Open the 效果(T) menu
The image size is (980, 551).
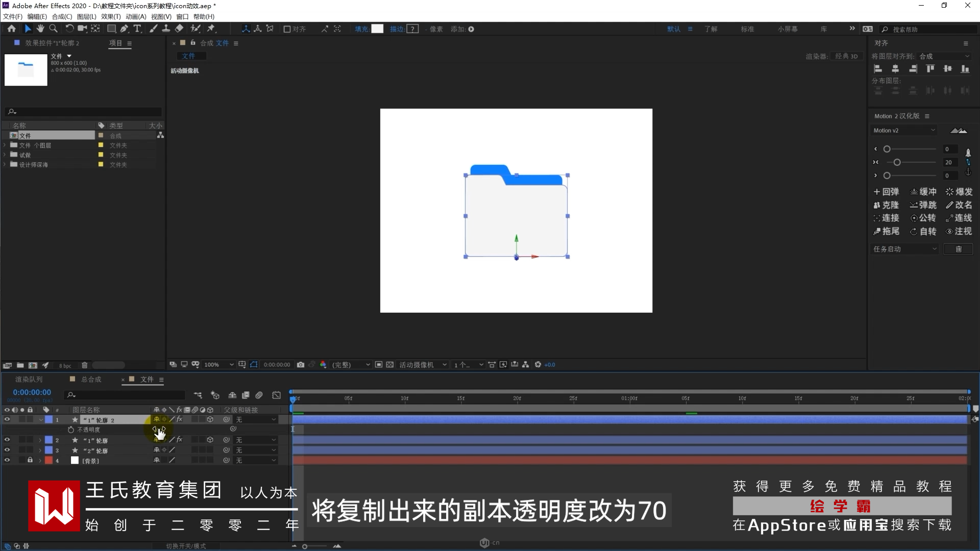pos(110,16)
